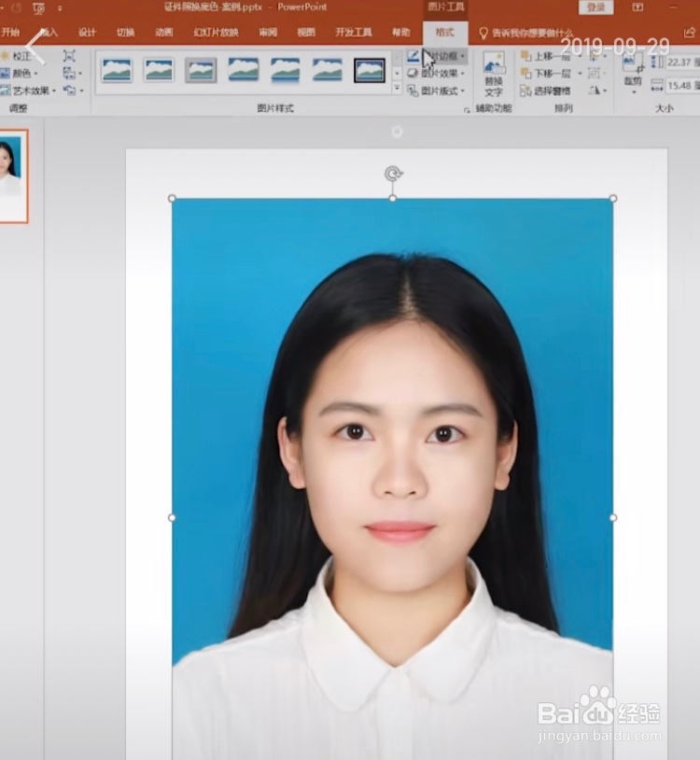Viewport: 700px width, 760px height.
Task: Click the picture border pen icon
Action: coord(413,56)
